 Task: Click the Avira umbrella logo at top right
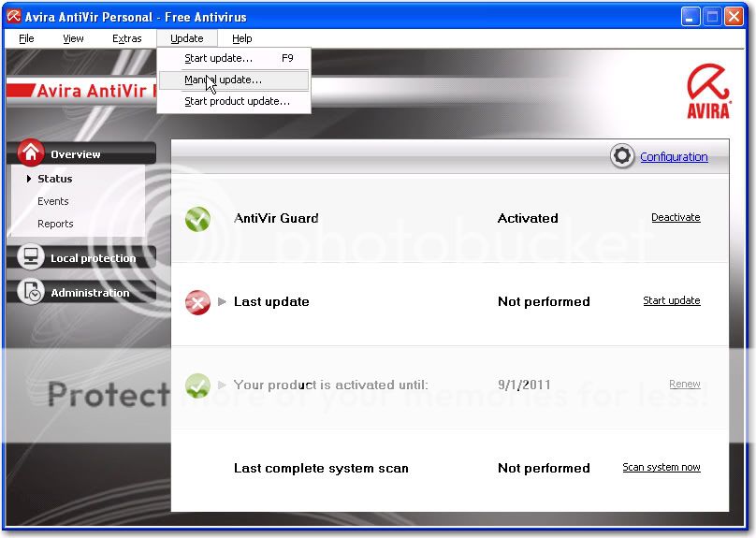(x=708, y=92)
